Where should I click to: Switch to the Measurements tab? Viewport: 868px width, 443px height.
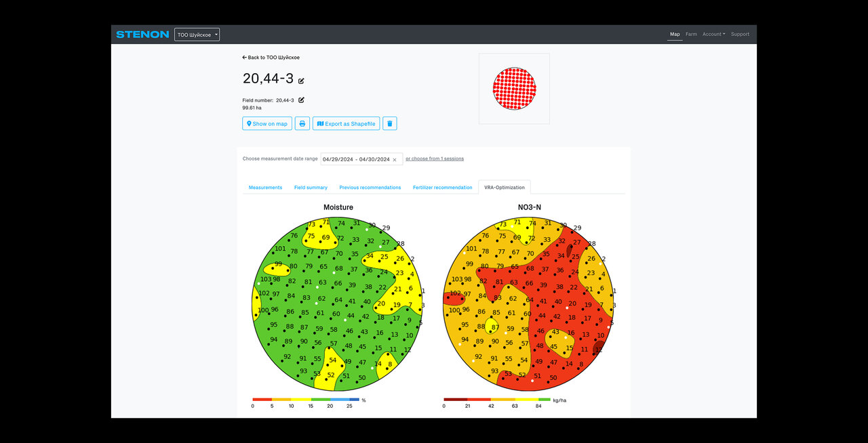(x=265, y=188)
